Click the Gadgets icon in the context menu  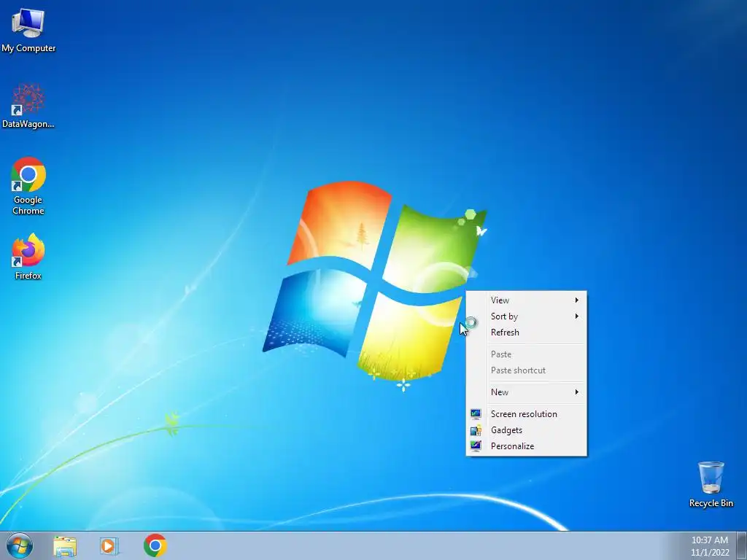[476, 430]
